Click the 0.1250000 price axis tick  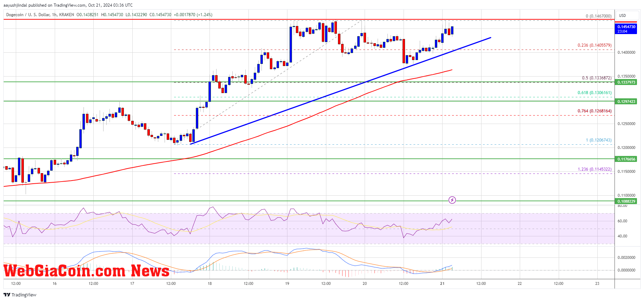tap(626, 124)
